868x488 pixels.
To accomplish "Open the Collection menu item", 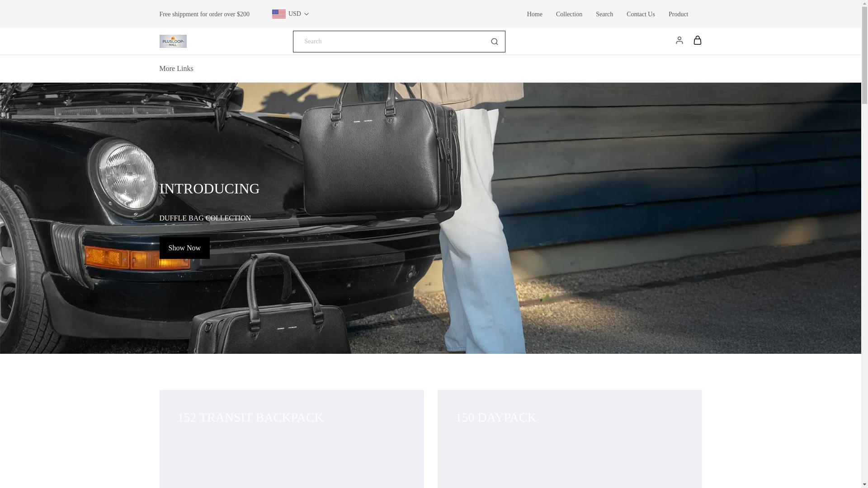I will 569,14.
